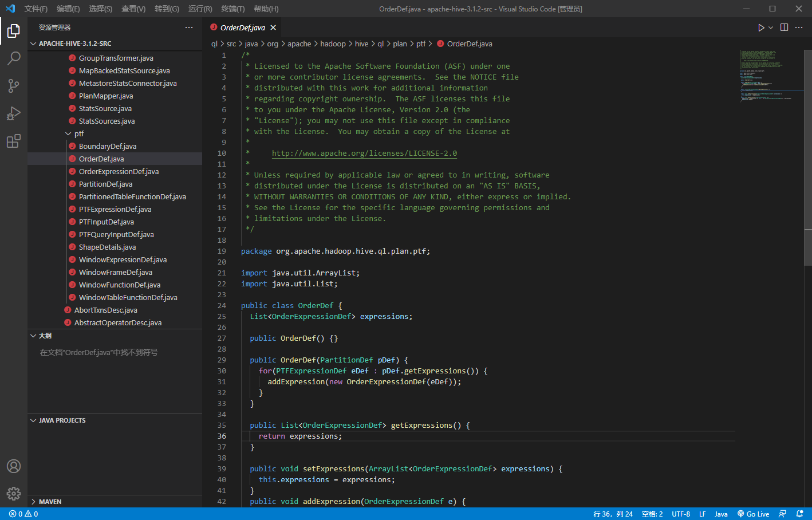Click the 空格: 2 indentation setting

click(652, 514)
